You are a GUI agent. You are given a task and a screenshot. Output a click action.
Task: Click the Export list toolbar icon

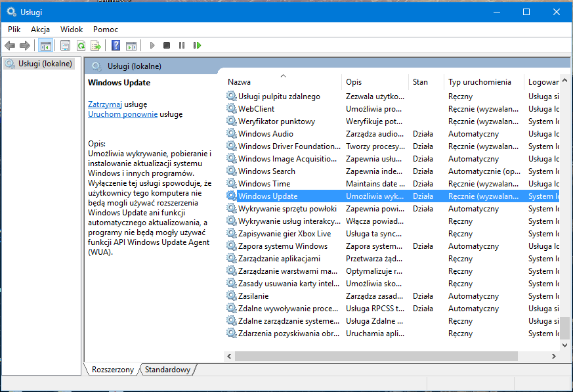(96, 46)
